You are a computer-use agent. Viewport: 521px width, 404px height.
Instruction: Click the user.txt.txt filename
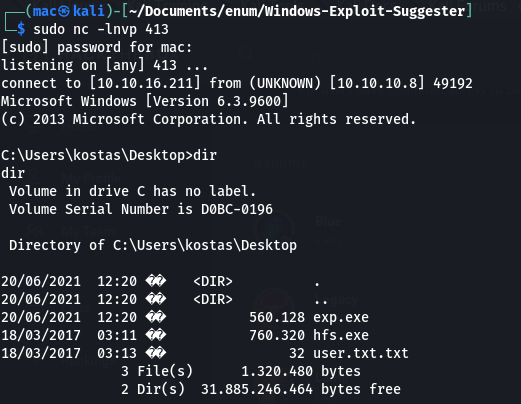(361, 353)
